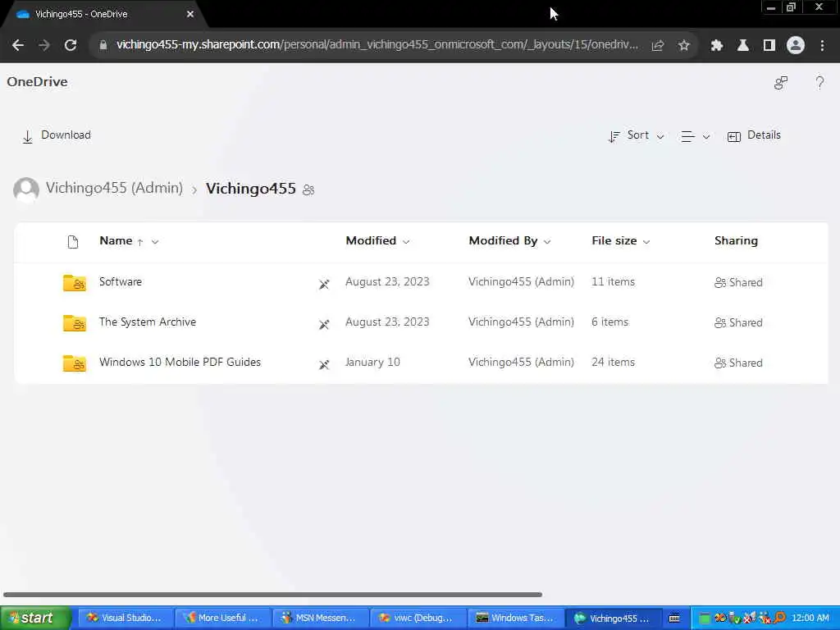Close the Vichingo455 - OneDrive tab

190,15
